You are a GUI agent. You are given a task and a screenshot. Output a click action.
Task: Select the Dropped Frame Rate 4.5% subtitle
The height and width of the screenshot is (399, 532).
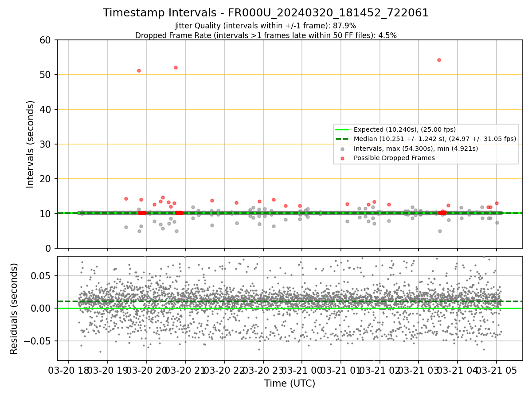pyautogui.click(x=266, y=35)
